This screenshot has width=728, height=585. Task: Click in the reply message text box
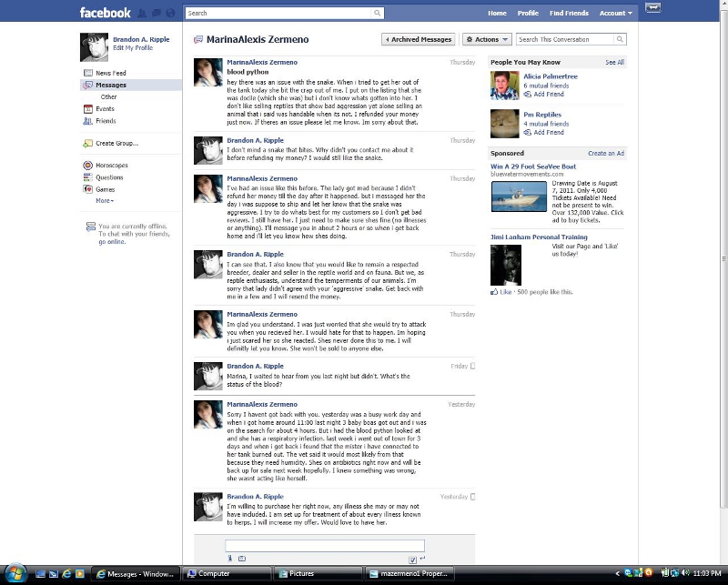(x=325, y=546)
